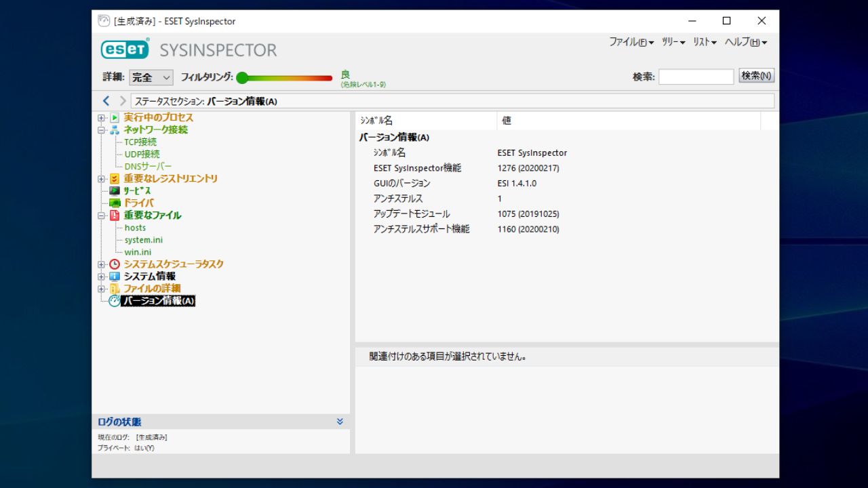Viewport: 868px width, 488px height.
Task: Go back with the left arrow
Action: [106, 101]
